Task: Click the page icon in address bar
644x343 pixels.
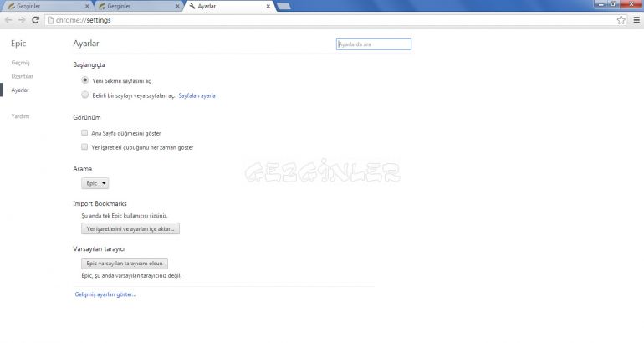Action: pyautogui.click(x=50, y=20)
